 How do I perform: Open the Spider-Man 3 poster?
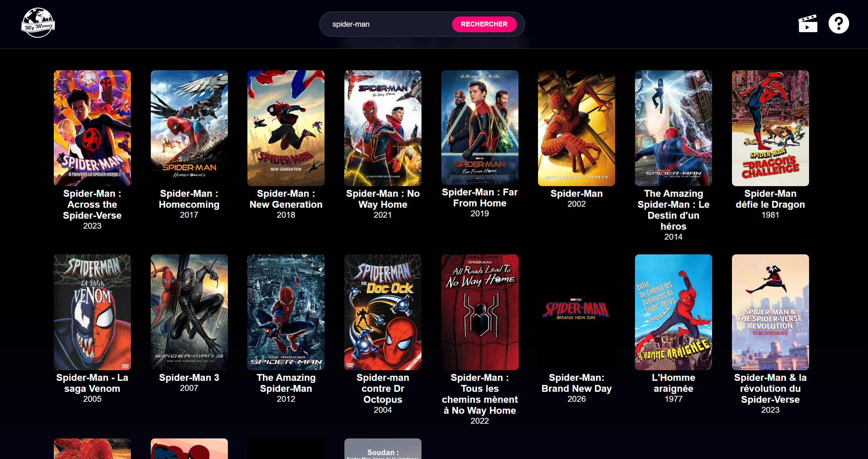pyautogui.click(x=189, y=312)
